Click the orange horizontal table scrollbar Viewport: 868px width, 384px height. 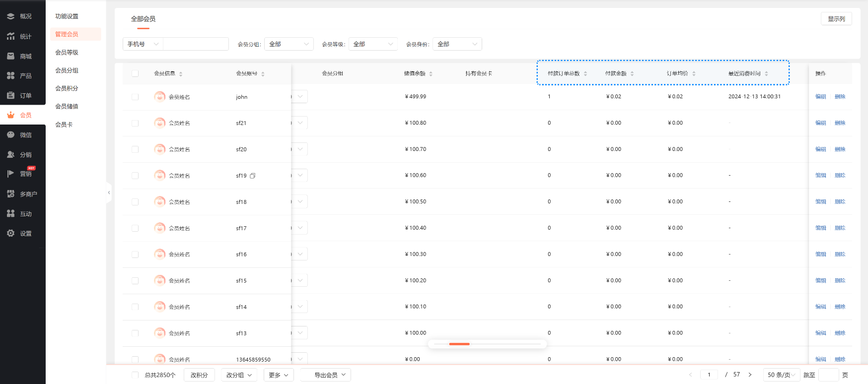click(459, 344)
